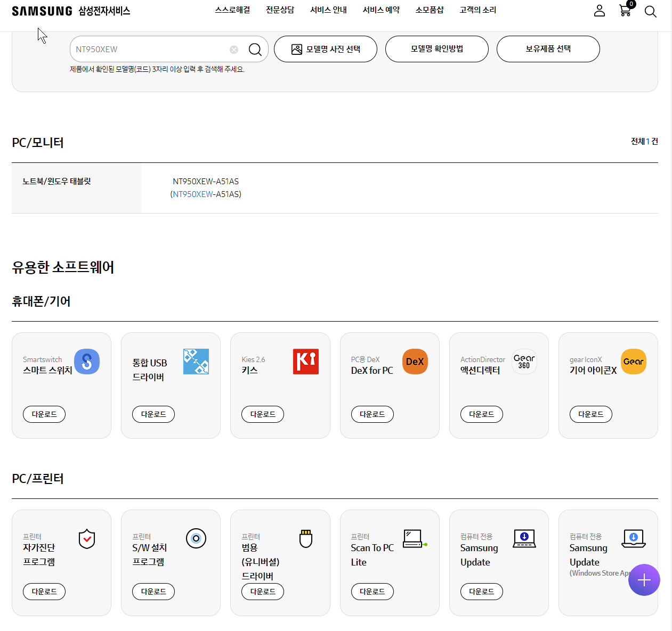This screenshot has width=672, height=631.
Task: Click the 전체 1 건 result count
Action: click(x=644, y=142)
